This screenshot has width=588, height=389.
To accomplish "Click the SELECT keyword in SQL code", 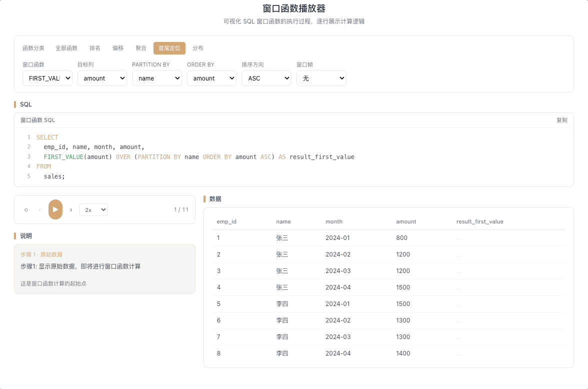I will (x=47, y=137).
